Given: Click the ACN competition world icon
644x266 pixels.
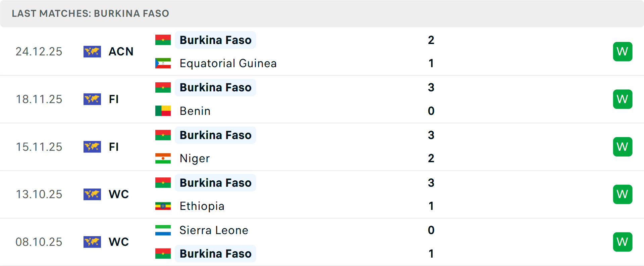Looking at the screenshot, I should point(92,51).
